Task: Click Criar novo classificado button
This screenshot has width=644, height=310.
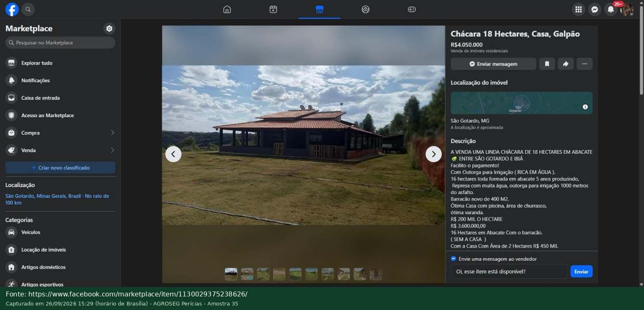Action: pos(60,168)
